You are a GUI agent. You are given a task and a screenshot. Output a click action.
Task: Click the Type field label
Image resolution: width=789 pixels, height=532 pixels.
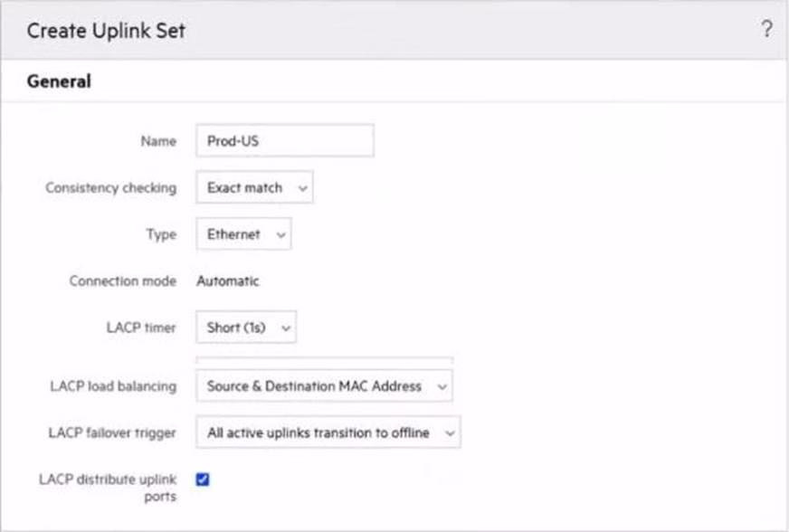coord(161,234)
